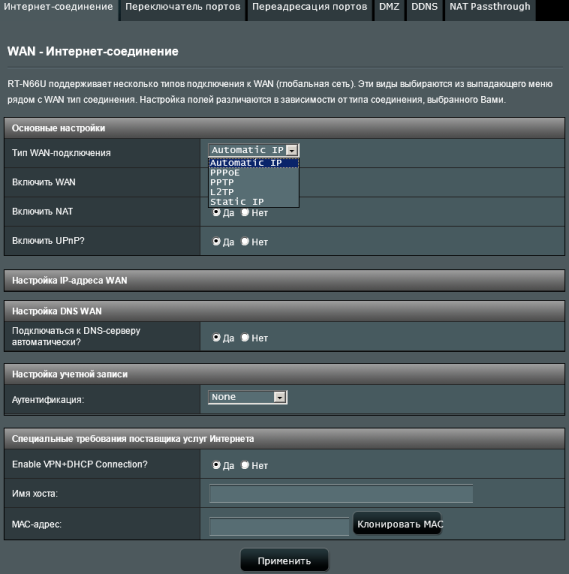Disable VPN+DHCP Connection with Нет
Viewport: 569px width, 574px height.
245,465
